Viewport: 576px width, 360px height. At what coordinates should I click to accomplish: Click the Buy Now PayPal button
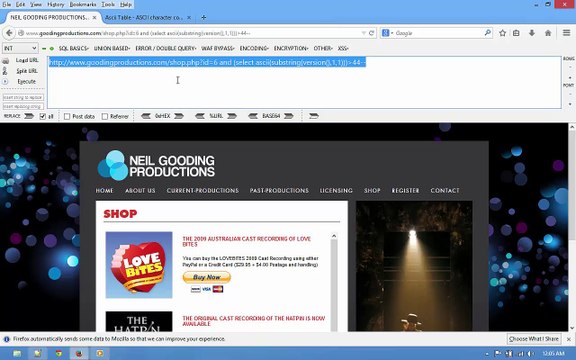point(207,277)
